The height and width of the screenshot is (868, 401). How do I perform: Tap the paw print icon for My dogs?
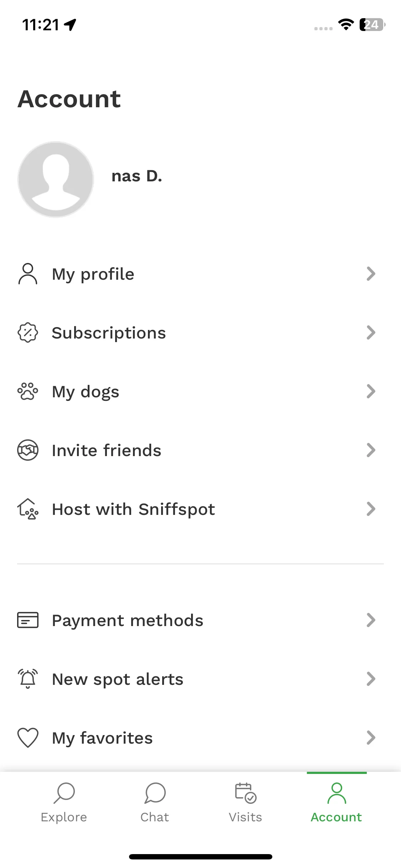click(x=28, y=391)
